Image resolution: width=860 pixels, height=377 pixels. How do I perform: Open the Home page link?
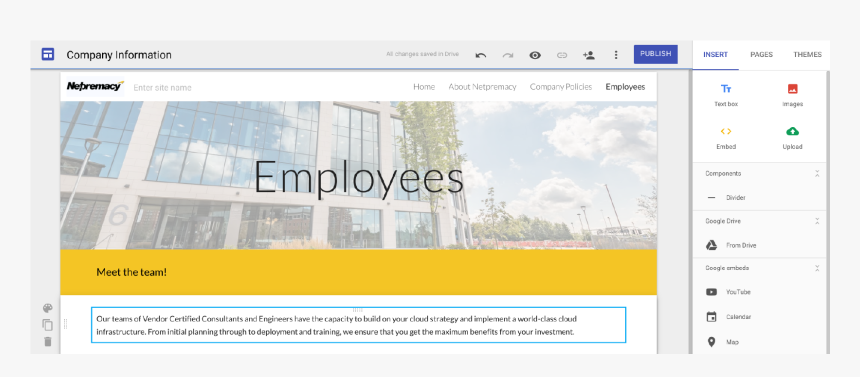tap(424, 87)
